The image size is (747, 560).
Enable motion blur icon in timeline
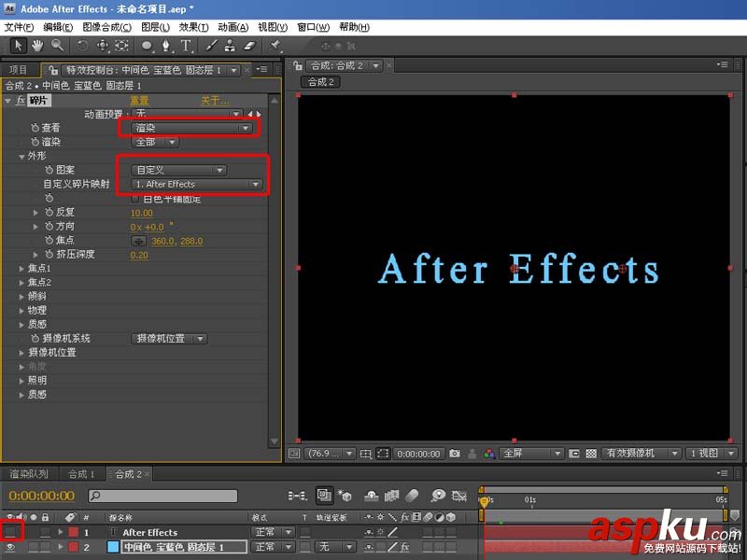click(412, 496)
